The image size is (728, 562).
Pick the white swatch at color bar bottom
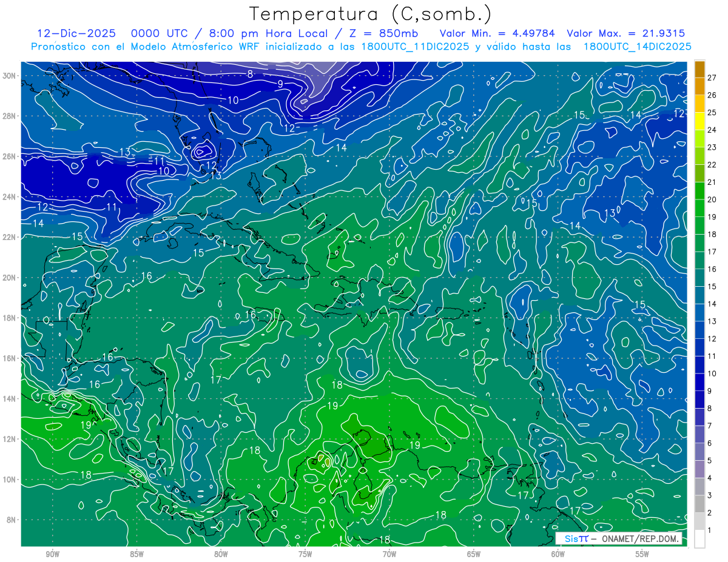699,539
